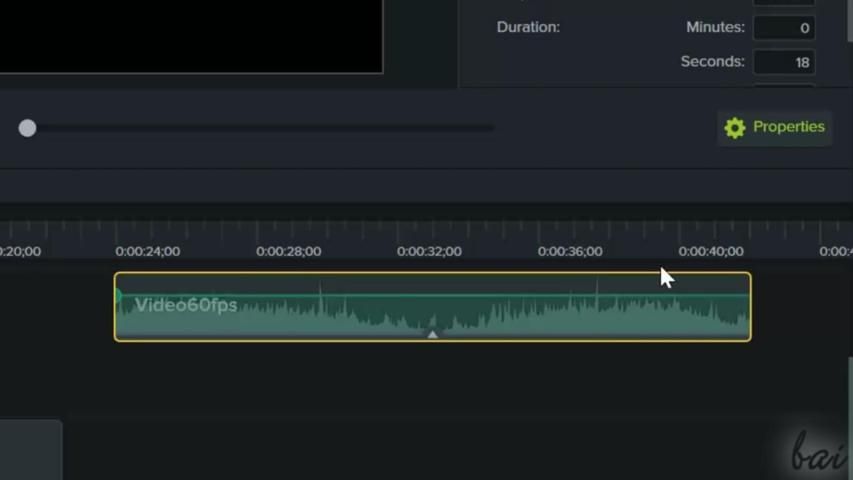Jump the playhead to 0:00:28;00 on the ruler
Image resolution: width=853 pixels, height=480 pixels.
pyautogui.click(x=288, y=251)
